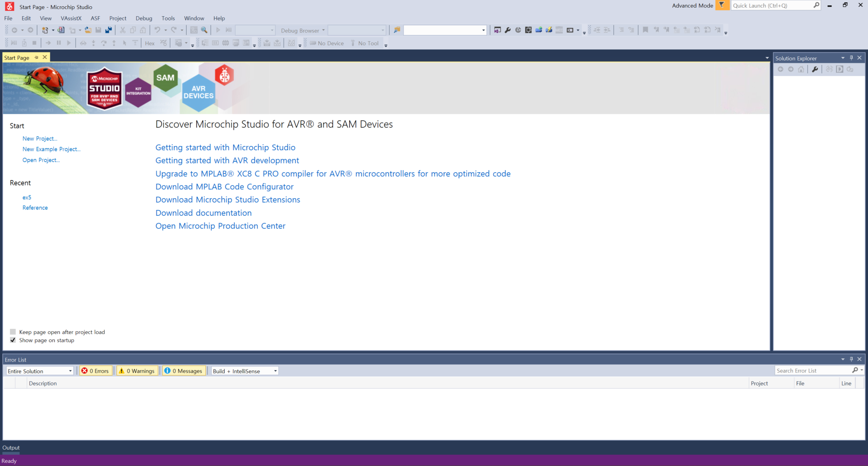Click the Device Programming wrench icon in main toolbar
The width and height of the screenshot is (868, 466).
pyautogui.click(x=508, y=30)
